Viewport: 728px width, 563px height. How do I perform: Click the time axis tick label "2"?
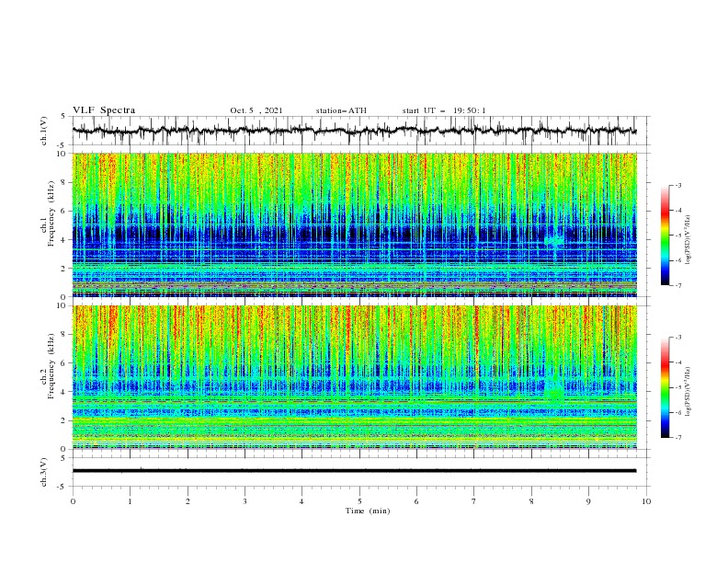[188, 501]
